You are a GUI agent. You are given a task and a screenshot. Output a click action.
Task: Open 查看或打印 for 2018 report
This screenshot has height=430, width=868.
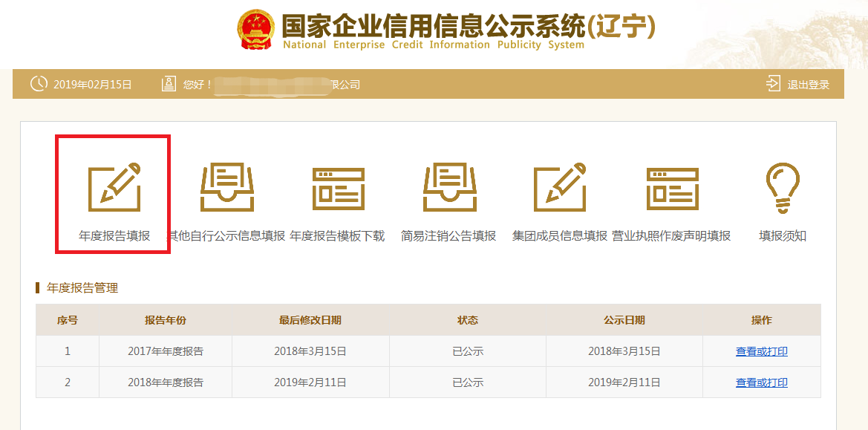[x=762, y=382]
